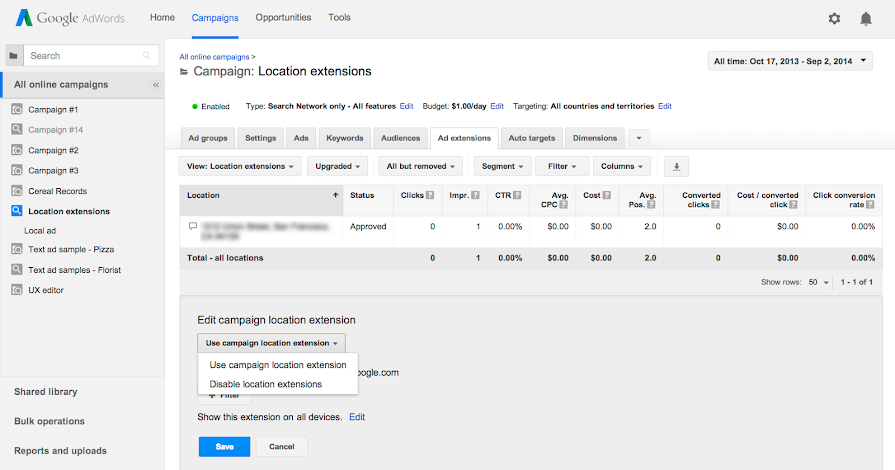Open the notifications bell icon
This screenshot has height=470, width=895.
click(x=866, y=18)
